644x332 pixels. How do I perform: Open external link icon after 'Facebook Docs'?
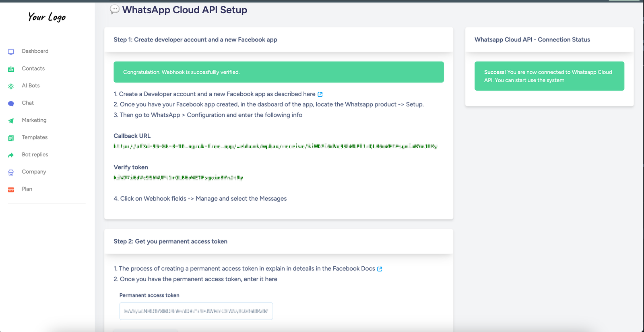[x=380, y=269]
